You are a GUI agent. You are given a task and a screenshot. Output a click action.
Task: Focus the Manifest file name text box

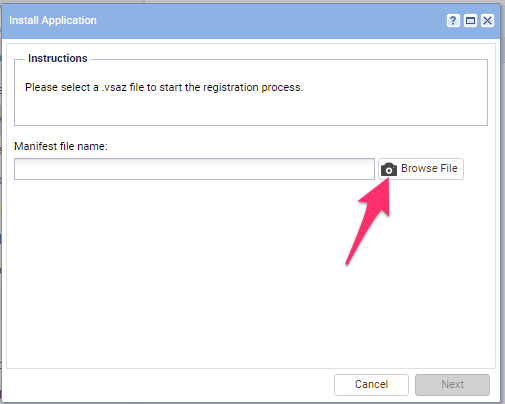pos(194,169)
